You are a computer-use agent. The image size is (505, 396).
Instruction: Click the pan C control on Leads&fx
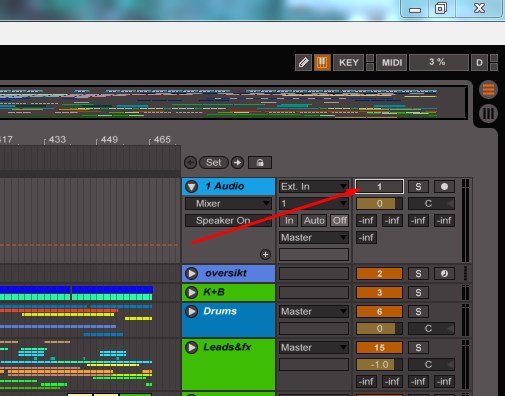(431, 365)
